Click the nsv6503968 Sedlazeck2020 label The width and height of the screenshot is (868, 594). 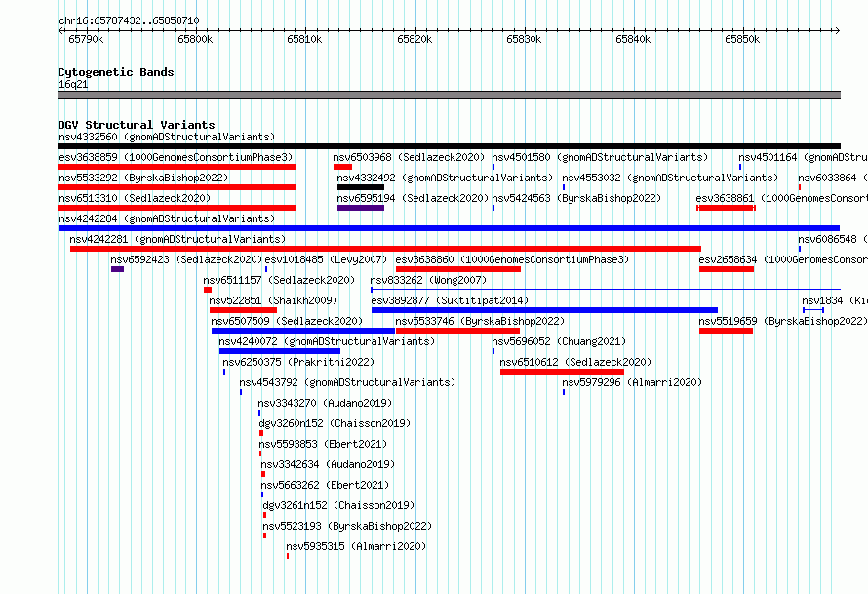point(409,157)
